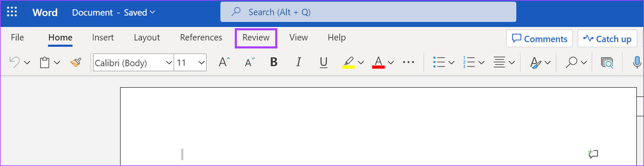
Task: Switch to the View tab
Action: click(298, 37)
